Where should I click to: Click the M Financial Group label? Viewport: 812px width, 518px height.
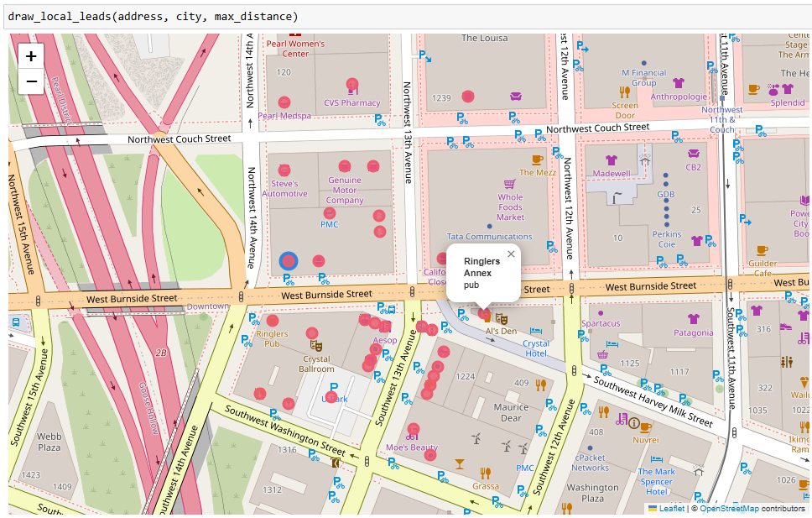pyautogui.click(x=644, y=78)
